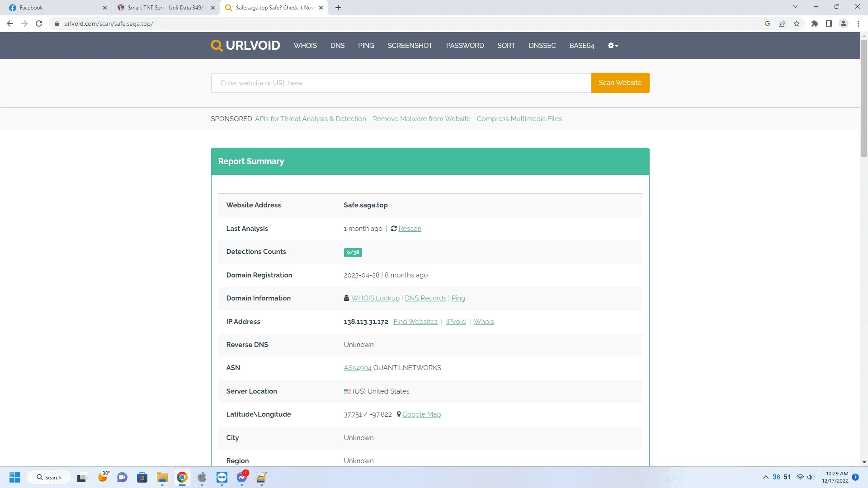The width and height of the screenshot is (868, 488).
Task: Open TeamViewer from the taskbar
Action: (x=222, y=478)
